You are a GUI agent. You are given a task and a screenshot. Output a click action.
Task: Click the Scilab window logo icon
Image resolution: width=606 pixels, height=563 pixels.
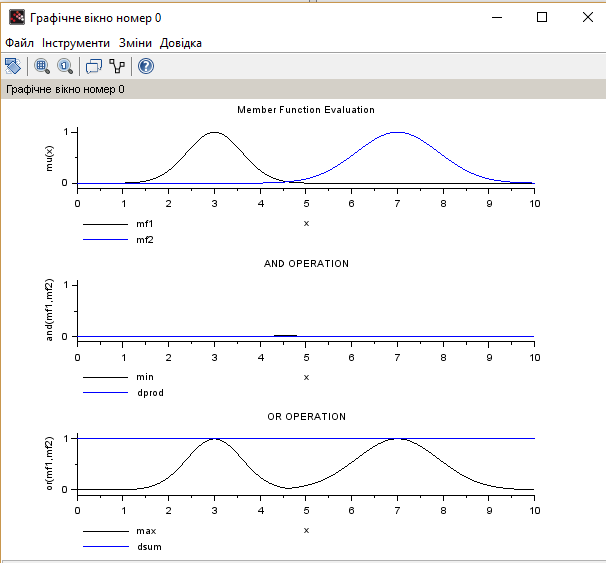(x=17, y=17)
